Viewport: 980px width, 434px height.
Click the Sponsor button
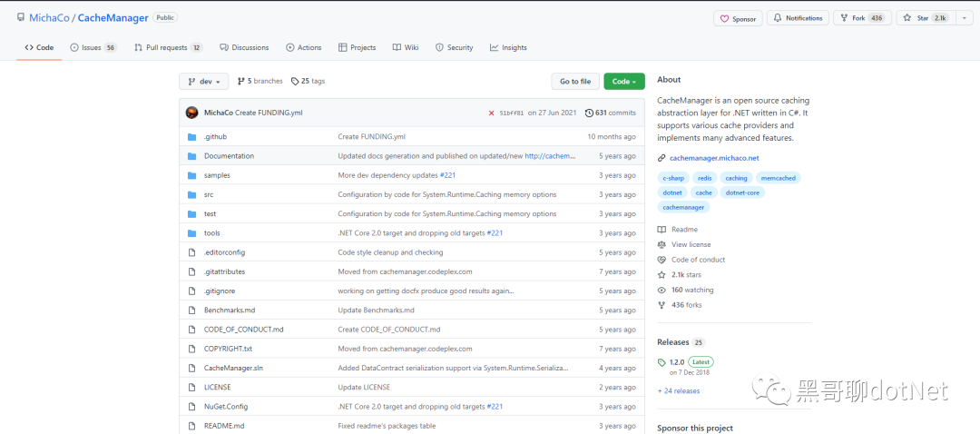[x=738, y=18]
